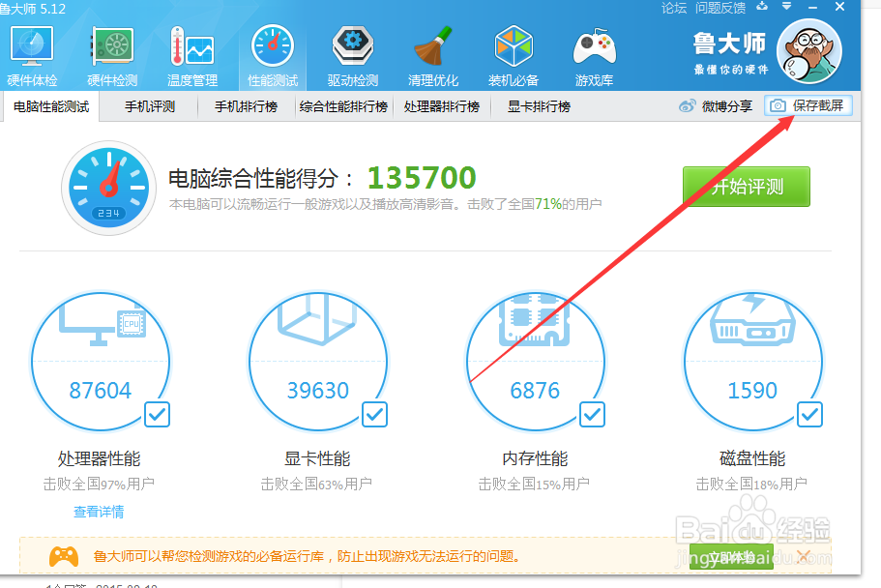This screenshot has height=588, width=881.
Task: Click the green 开始评测 button
Action: click(747, 187)
